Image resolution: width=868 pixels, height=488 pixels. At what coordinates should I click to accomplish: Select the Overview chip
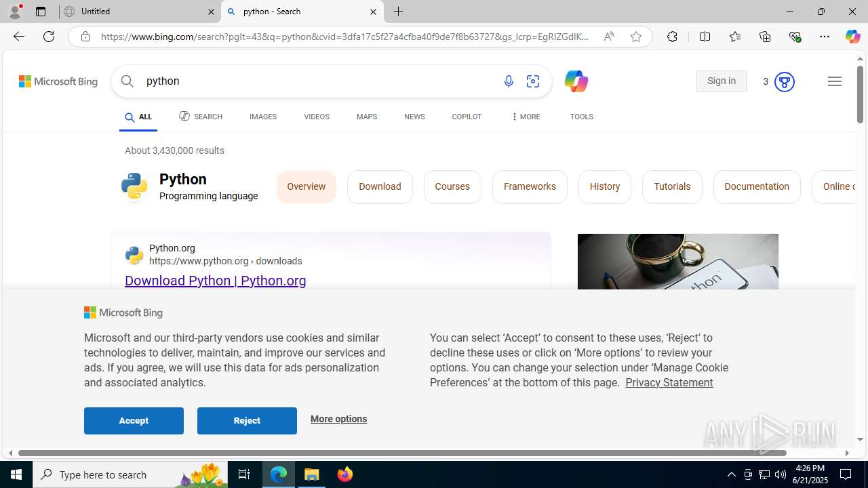[307, 187]
